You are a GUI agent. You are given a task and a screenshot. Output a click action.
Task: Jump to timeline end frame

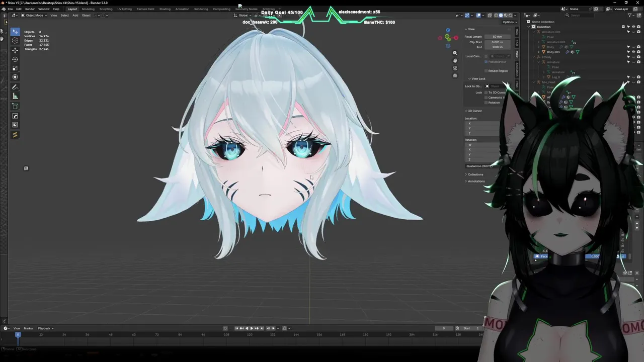tap(262, 328)
